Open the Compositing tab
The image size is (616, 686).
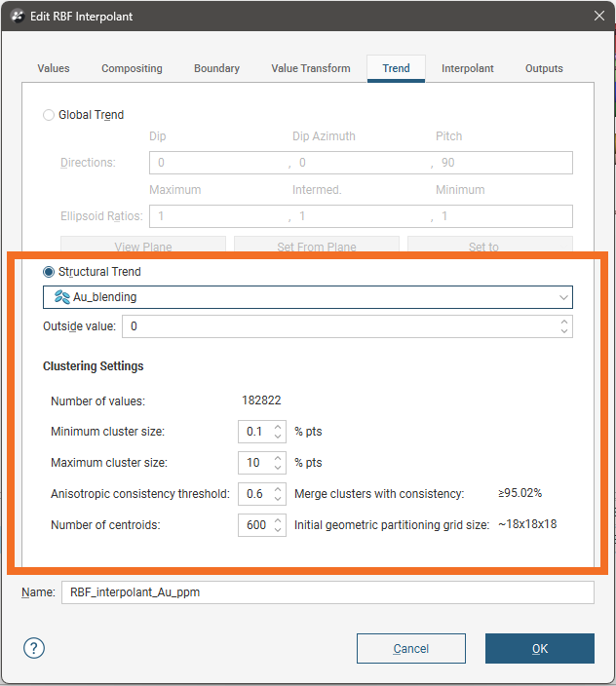[x=132, y=68]
